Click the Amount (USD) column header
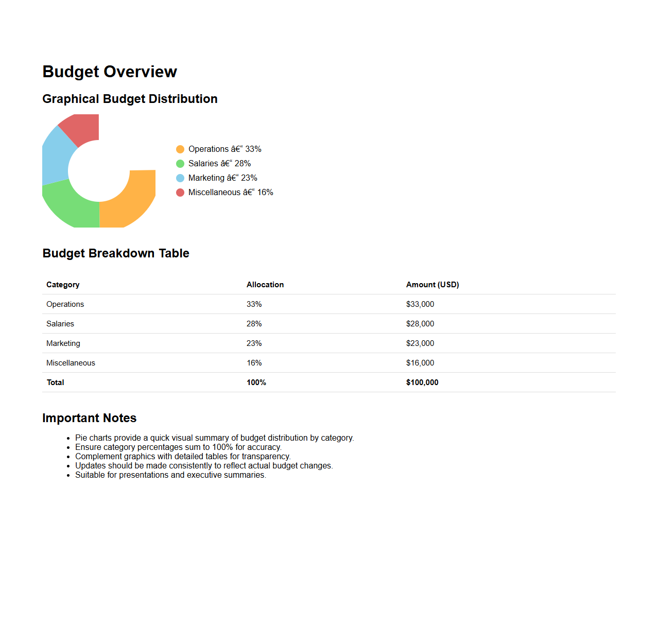 [x=432, y=285]
